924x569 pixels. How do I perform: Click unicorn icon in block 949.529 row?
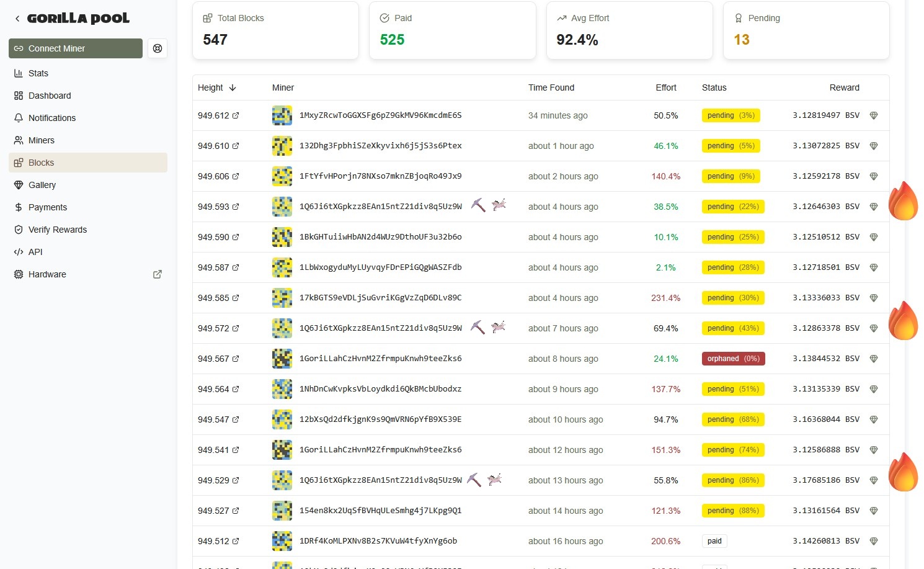pos(495,479)
